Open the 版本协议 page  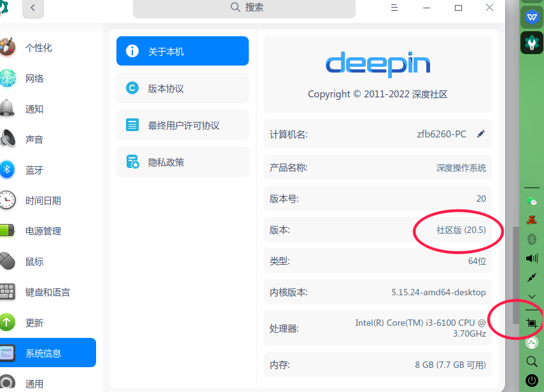(183, 88)
